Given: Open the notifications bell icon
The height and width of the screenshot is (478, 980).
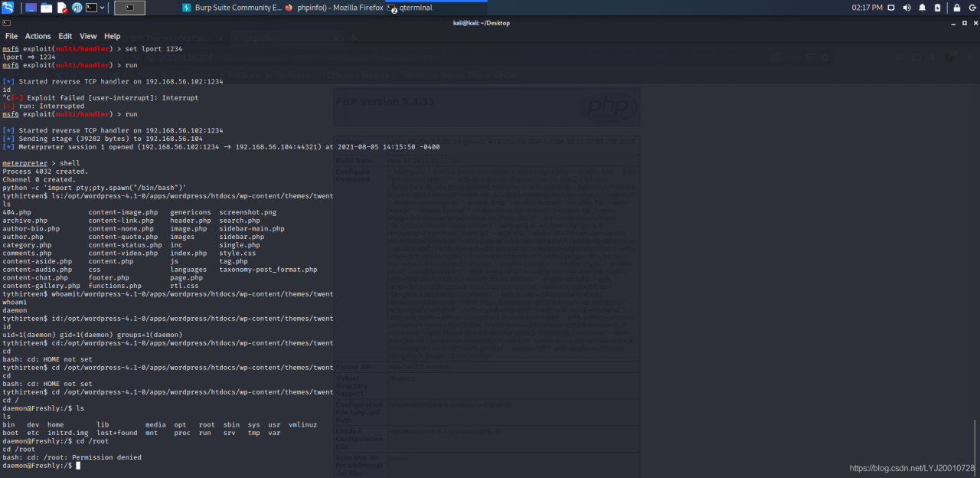Looking at the screenshot, I should (922, 8).
